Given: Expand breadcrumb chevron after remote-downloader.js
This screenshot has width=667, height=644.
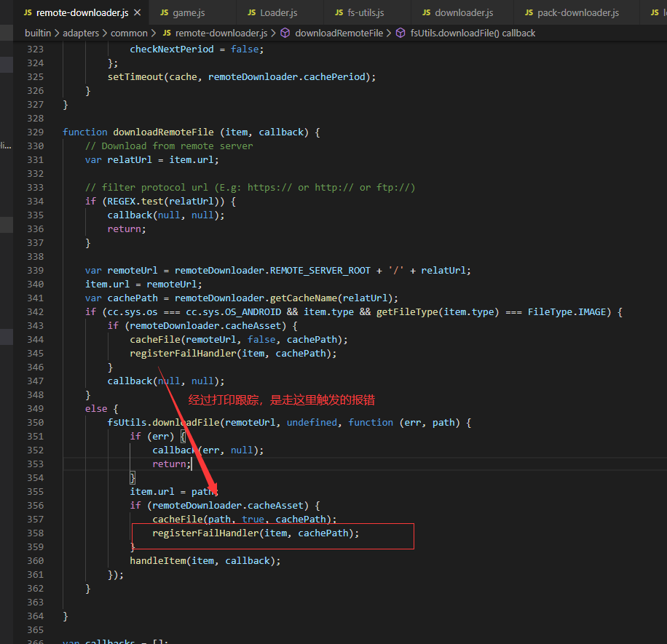Looking at the screenshot, I should point(273,33).
